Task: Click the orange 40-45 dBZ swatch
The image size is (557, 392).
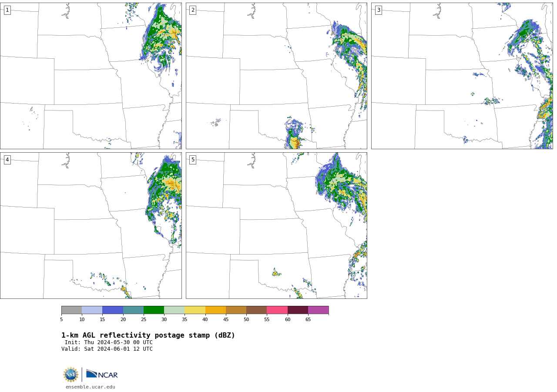Action: (215, 310)
